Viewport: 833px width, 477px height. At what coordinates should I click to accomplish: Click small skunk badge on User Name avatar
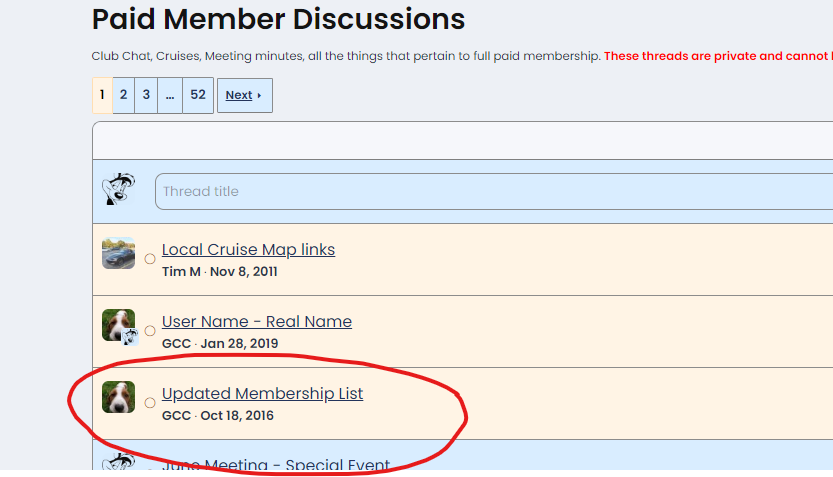tap(130, 337)
